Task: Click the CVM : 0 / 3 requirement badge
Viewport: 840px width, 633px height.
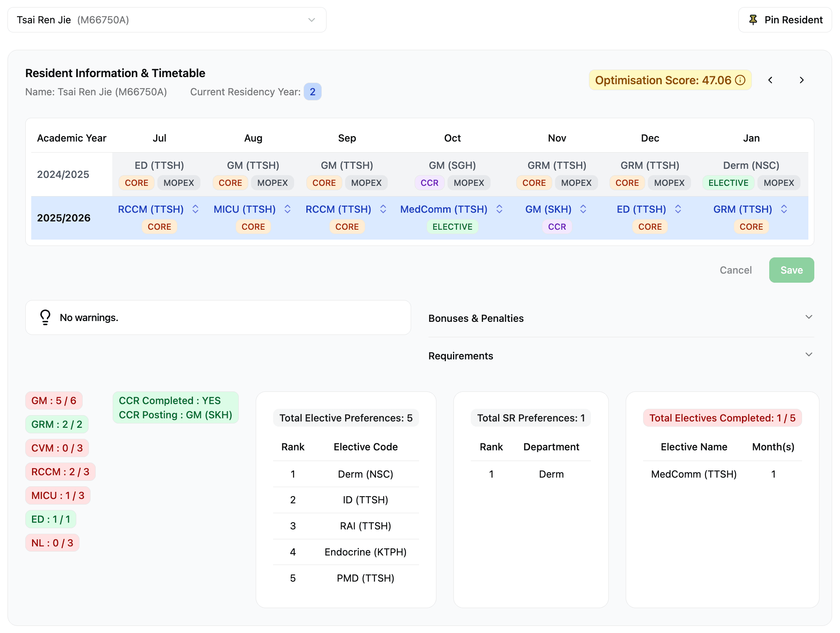Action: (57, 448)
